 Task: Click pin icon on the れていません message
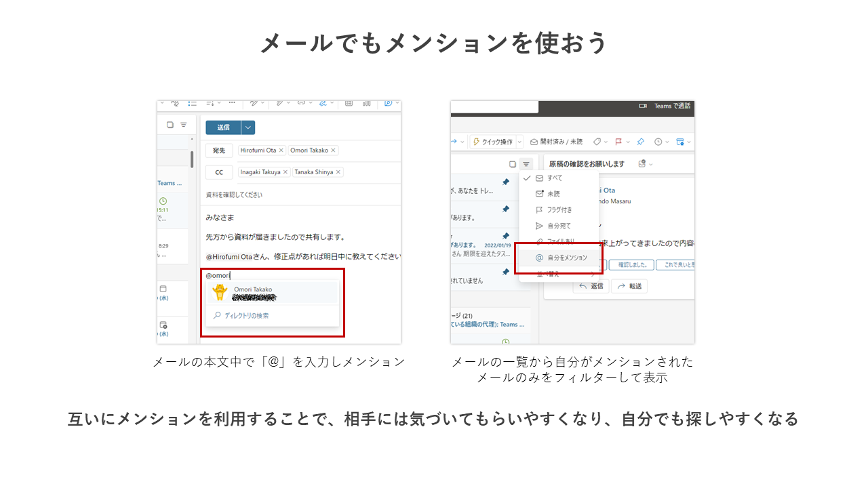click(505, 272)
